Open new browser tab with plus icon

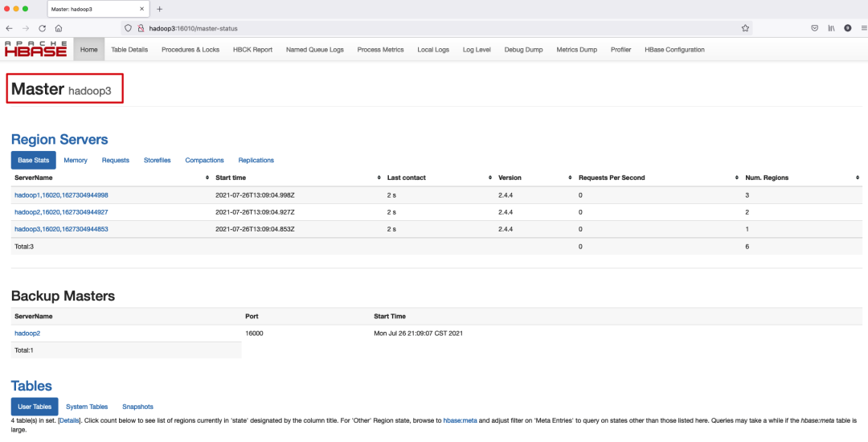(x=159, y=9)
